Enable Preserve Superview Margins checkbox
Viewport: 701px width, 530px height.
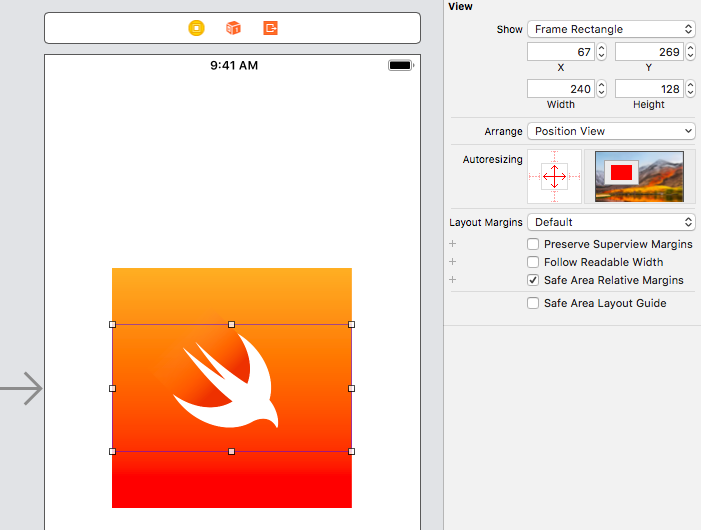[533, 244]
